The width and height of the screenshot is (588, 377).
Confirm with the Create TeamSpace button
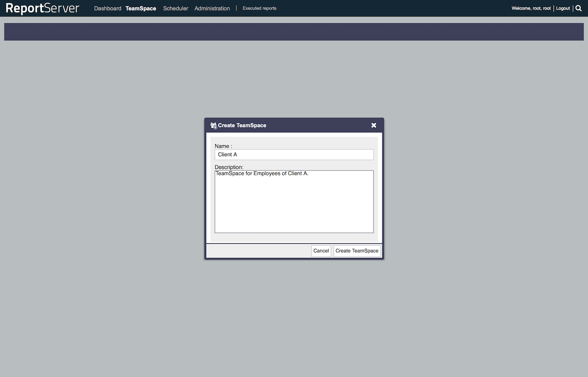click(x=357, y=251)
